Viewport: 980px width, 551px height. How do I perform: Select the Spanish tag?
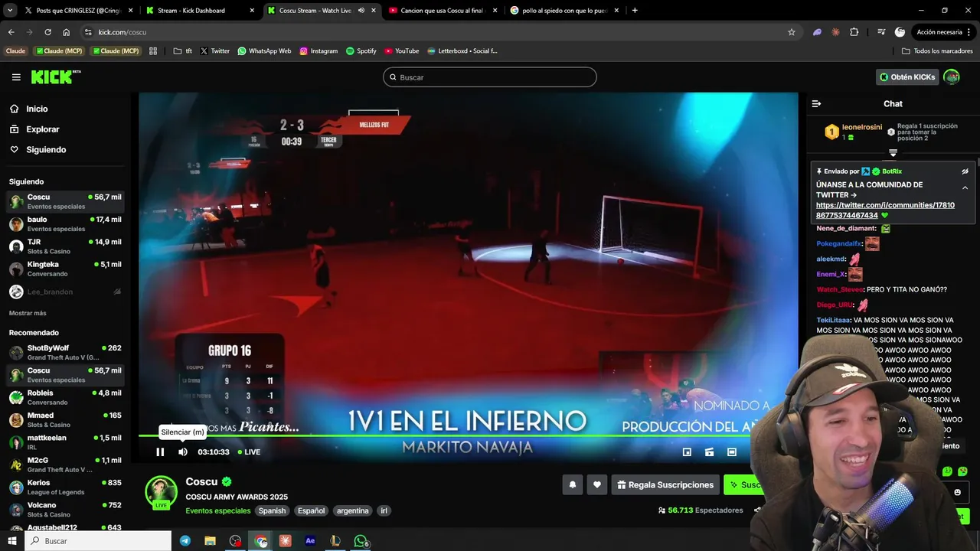click(272, 510)
